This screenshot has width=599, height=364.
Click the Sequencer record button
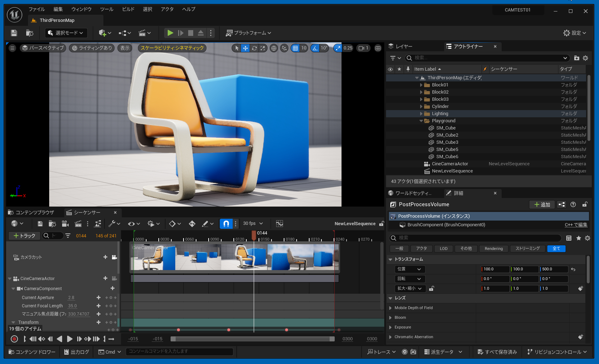(14, 339)
